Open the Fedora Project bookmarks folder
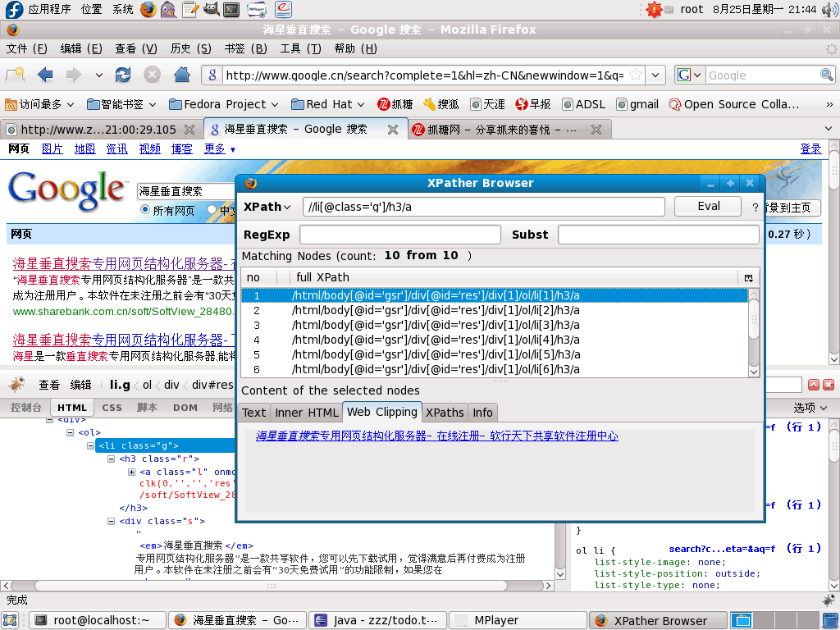Image resolution: width=840 pixels, height=630 pixels. coord(223,104)
